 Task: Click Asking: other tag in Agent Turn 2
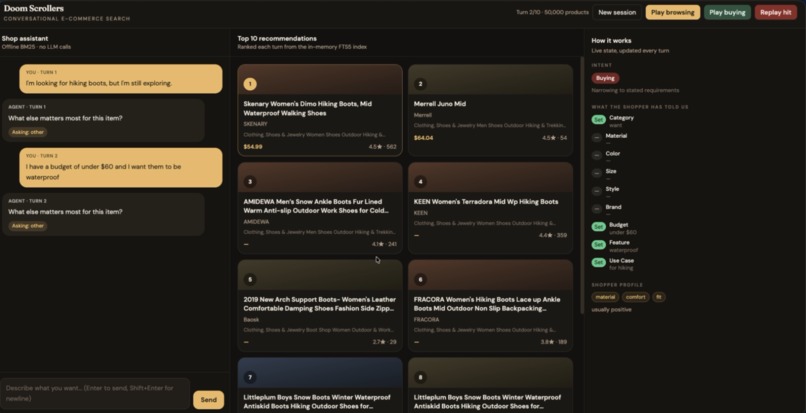(28, 226)
